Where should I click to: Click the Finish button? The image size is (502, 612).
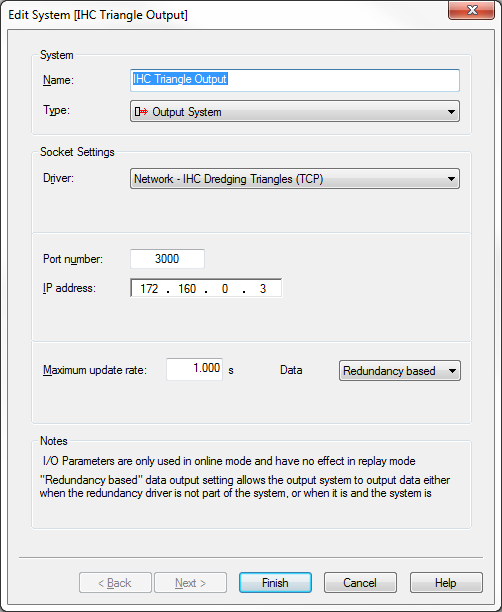(275, 583)
